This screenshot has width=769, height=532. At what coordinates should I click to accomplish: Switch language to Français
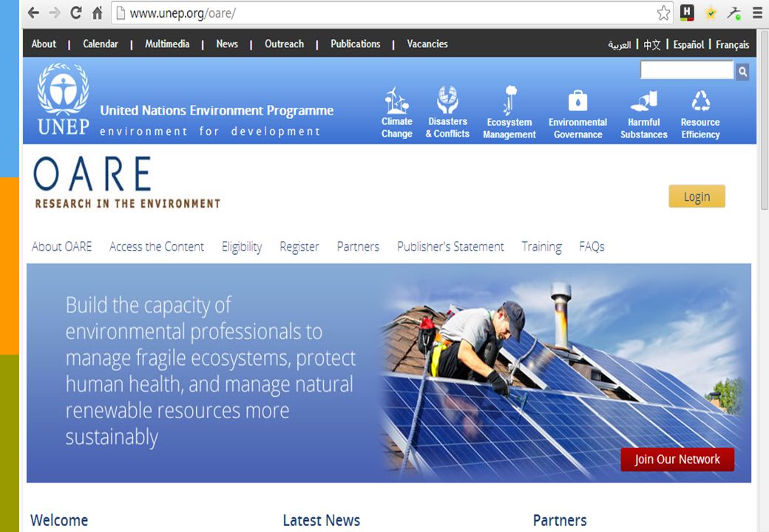click(732, 45)
